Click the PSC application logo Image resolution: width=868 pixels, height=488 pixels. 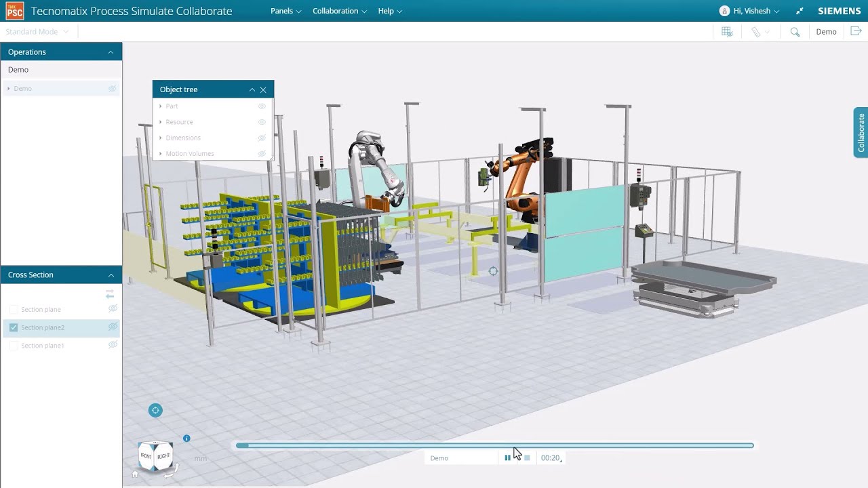coord(15,11)
